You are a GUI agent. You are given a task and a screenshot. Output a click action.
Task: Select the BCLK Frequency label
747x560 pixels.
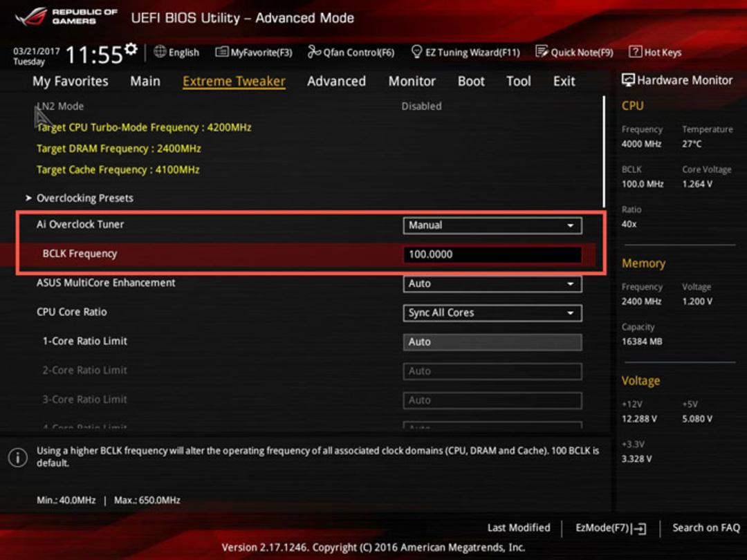pos(80,254)
